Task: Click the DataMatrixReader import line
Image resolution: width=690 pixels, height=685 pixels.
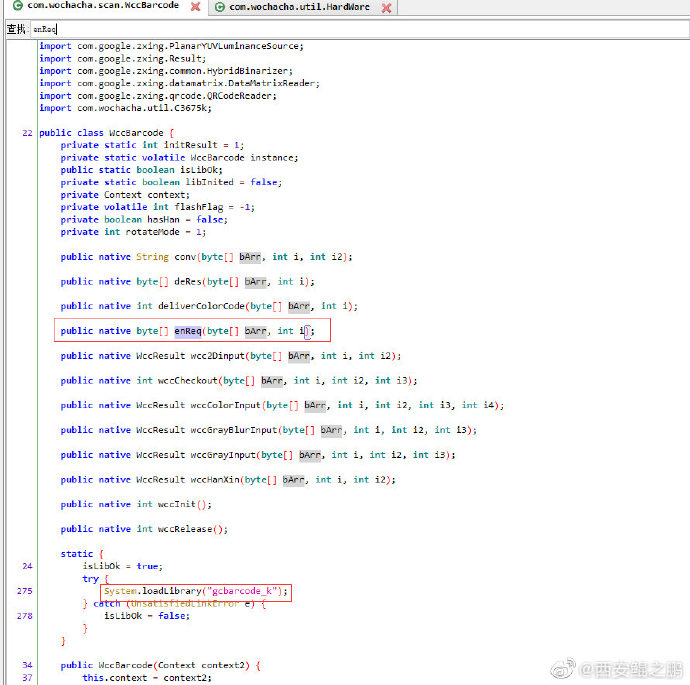Action: click(x=180, y=83)
